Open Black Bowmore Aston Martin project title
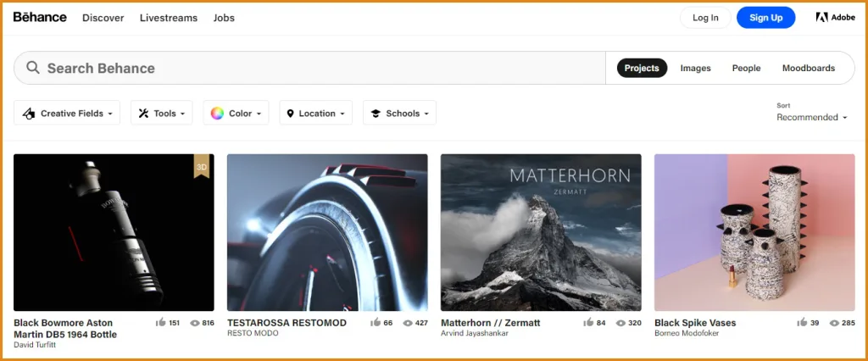The height and width of the screenshot is (361, 868). pyautogui.click(x=65, y=328)
